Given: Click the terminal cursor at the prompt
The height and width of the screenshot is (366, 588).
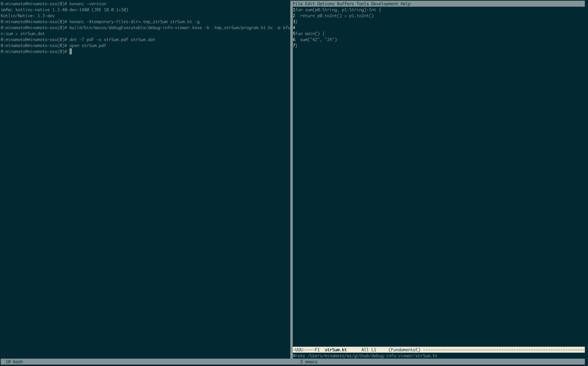Looking at the screenshot, I should pyautogui.click(x=71, y=52).
